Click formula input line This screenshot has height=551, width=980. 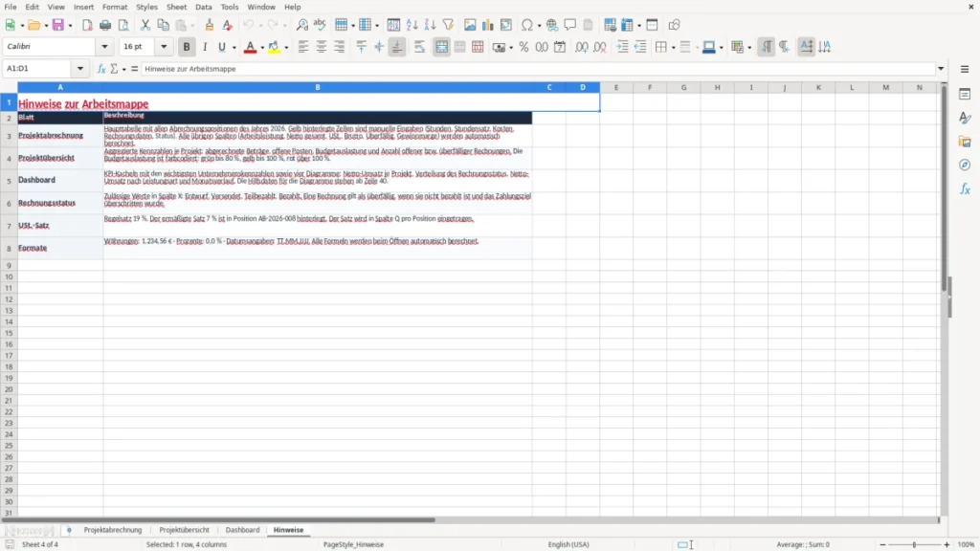point(538,69)
